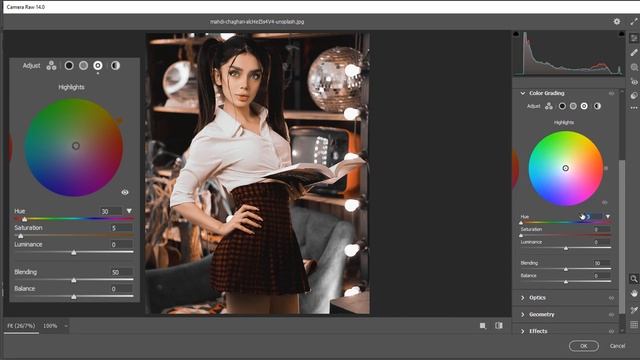This screenshot has height=360, width=640.
Task: Toggle Color Grading panel visibility eye
Action: pos(611,93)
